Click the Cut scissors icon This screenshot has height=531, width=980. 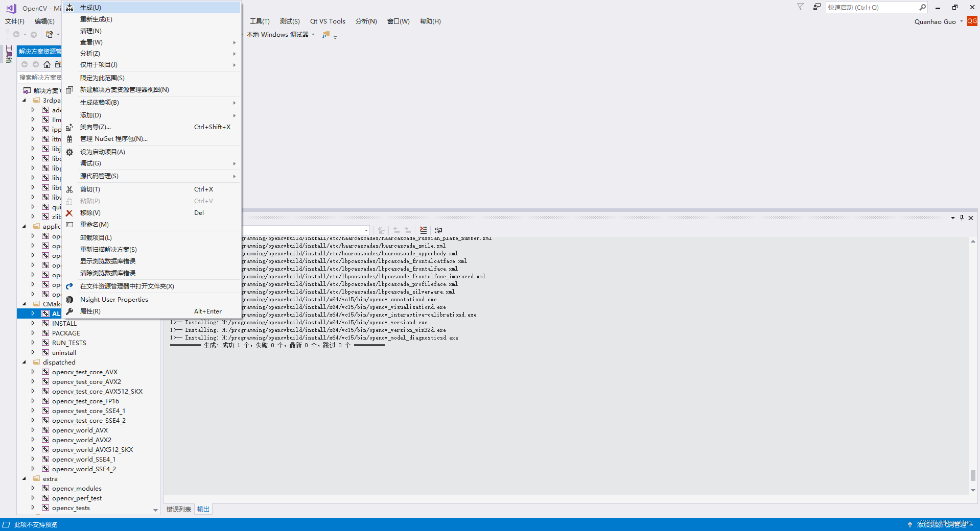[x=69, y=189]
